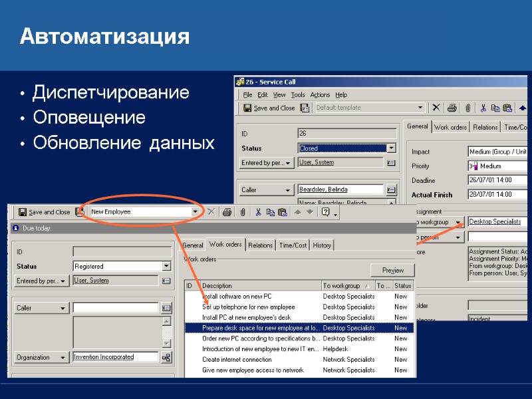Click the Preview button
532x399 pixels.
click(x=392, y=271)
